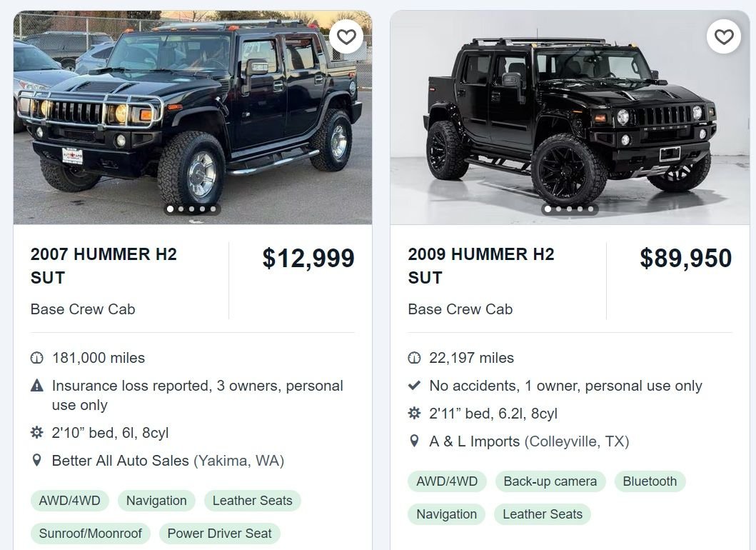Click the 2007 HUMMER H2 SUT title
The image size is (756, 550).
[104, 266]
